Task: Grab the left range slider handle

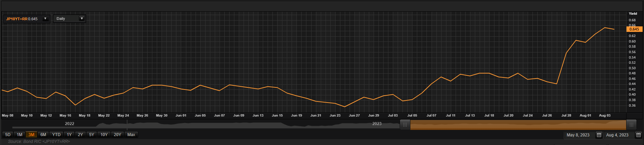Action: pos(405,125)
